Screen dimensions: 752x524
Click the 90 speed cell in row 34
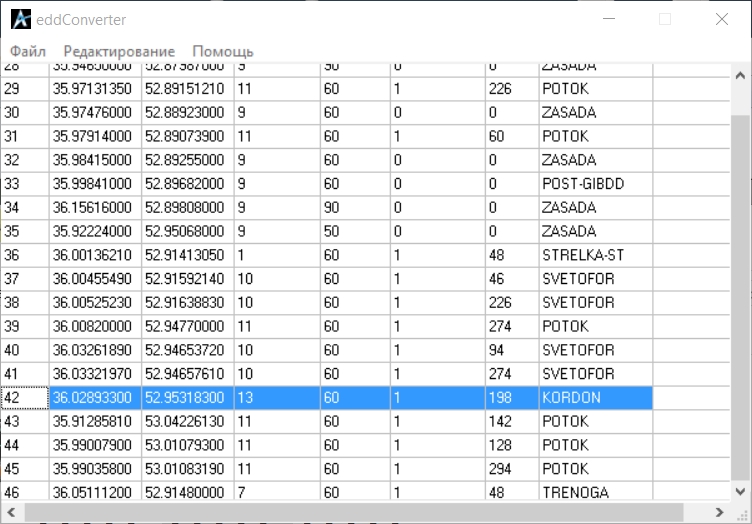click(x=354, y=208)
